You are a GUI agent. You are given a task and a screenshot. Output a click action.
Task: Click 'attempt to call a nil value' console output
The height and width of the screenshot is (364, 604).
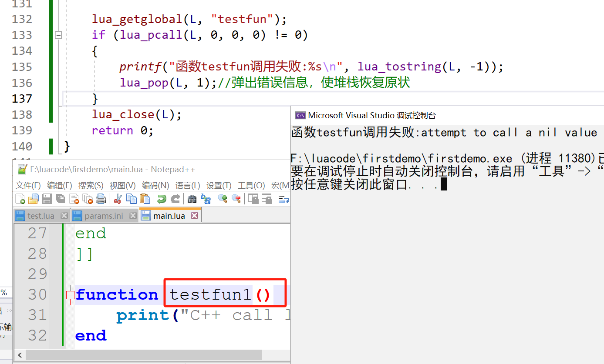coord(509,133)
